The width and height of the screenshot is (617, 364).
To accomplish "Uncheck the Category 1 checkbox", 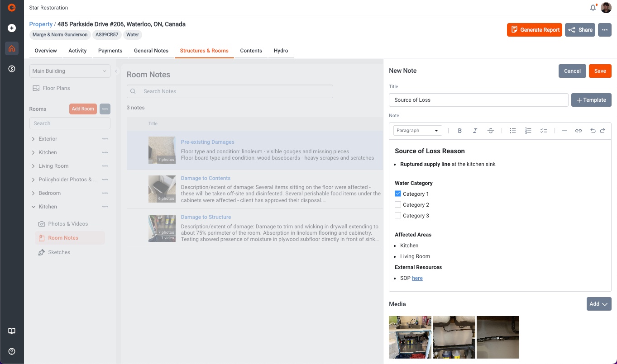I will pyautogui.click(x=398, y=194).
